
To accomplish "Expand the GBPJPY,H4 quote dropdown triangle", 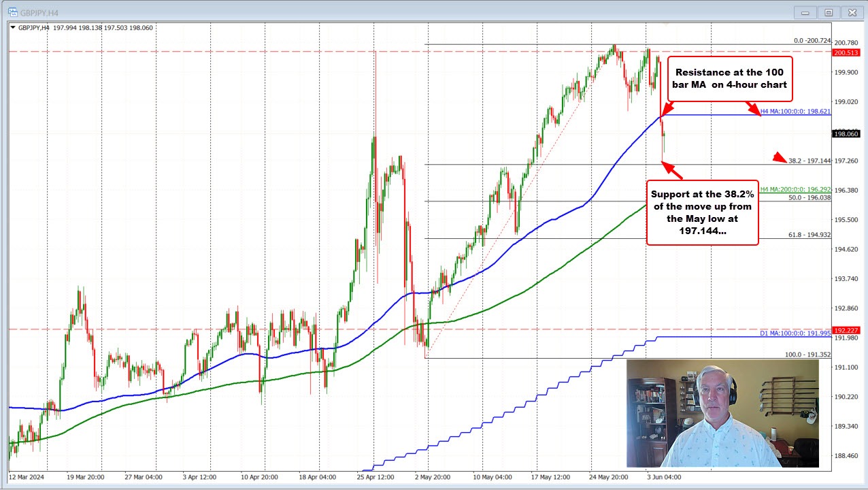I will point(12,28).
